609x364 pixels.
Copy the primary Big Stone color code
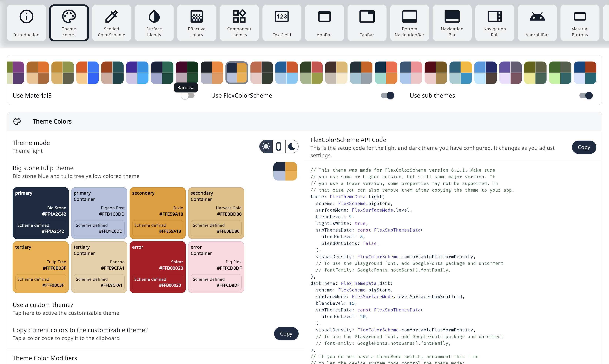(x=54, y=214)
